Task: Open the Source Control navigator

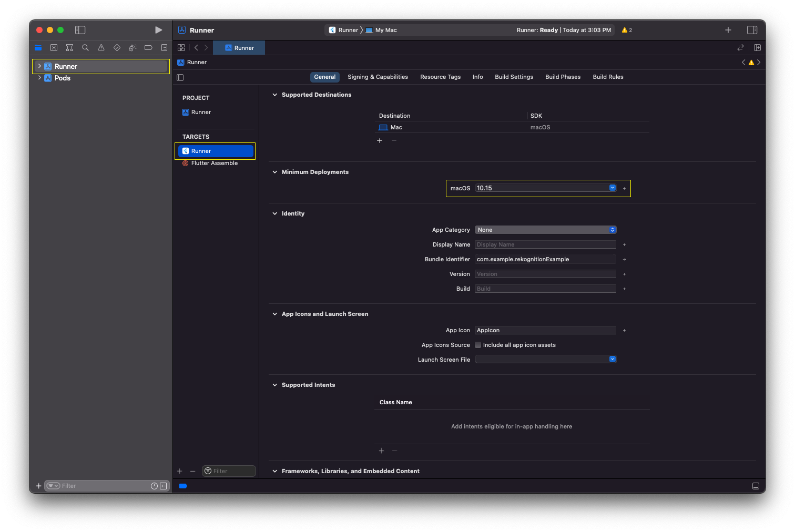Action: click(x=54, y=47)
